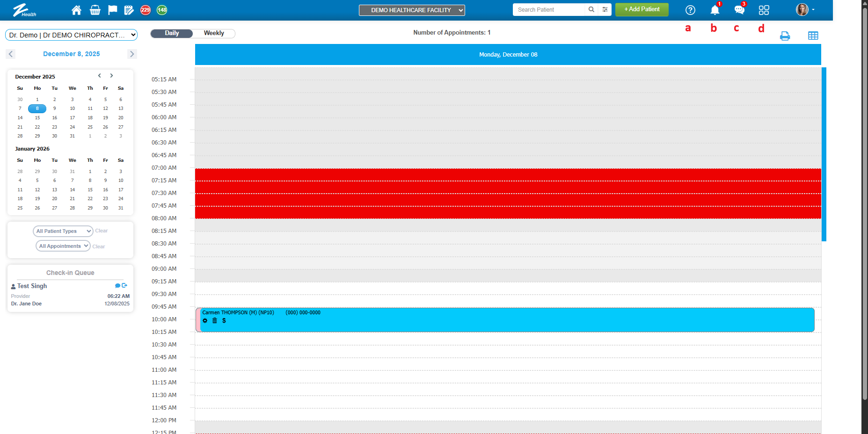Open the All Patient Types dropdown
Screen dimensions: 868x434
coord(63,231)
